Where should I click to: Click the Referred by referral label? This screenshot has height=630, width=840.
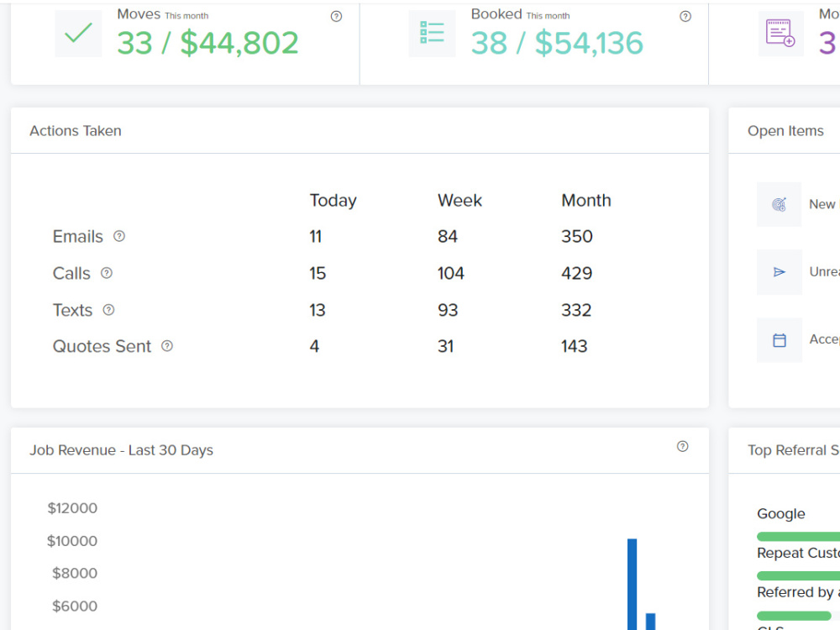[798, 592]
